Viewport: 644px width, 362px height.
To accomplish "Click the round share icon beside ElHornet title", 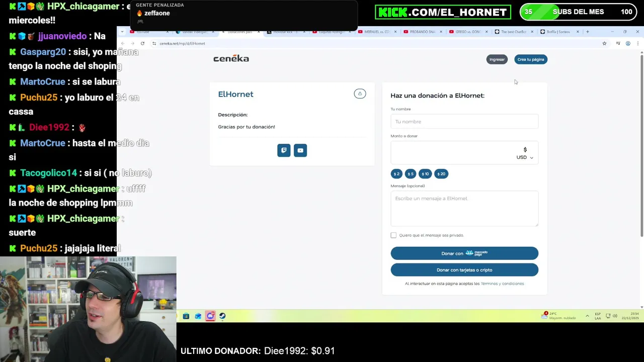I will point(360,94).
